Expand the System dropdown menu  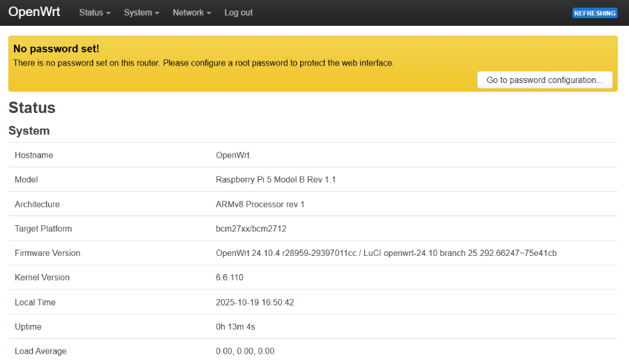click(142, 13)
